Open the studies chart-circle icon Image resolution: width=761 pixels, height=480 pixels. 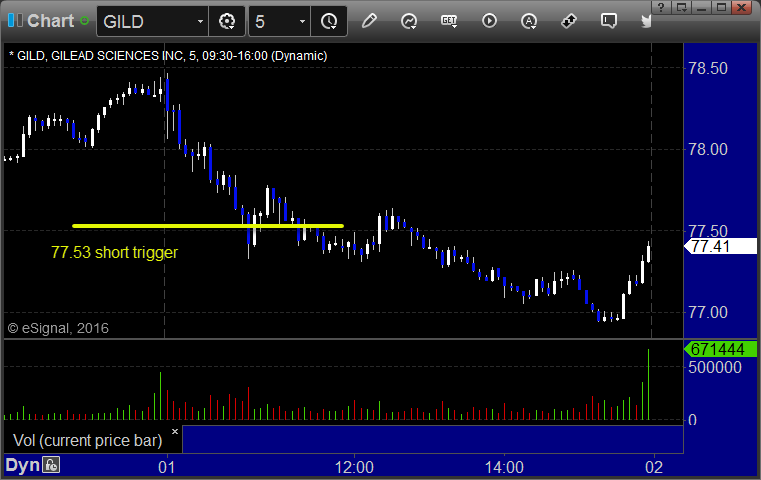(409, 21)
